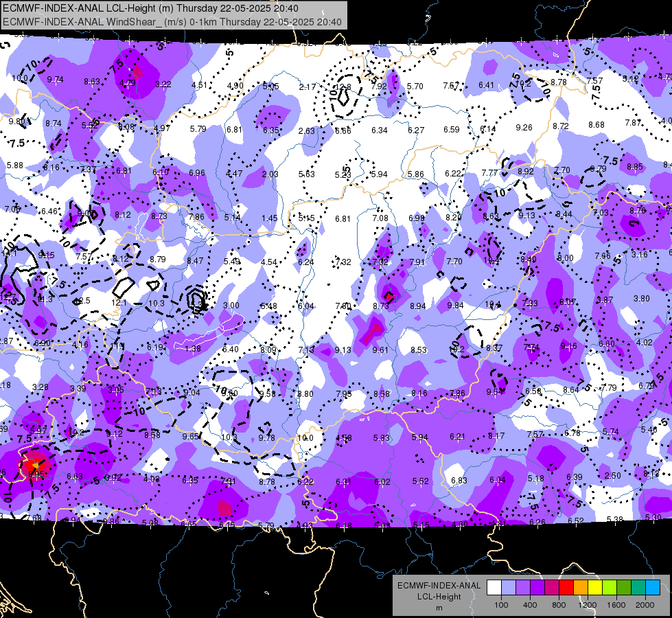Click the legend tick label 1600
This screenshot has height=618, width=672.
point(616,605)
